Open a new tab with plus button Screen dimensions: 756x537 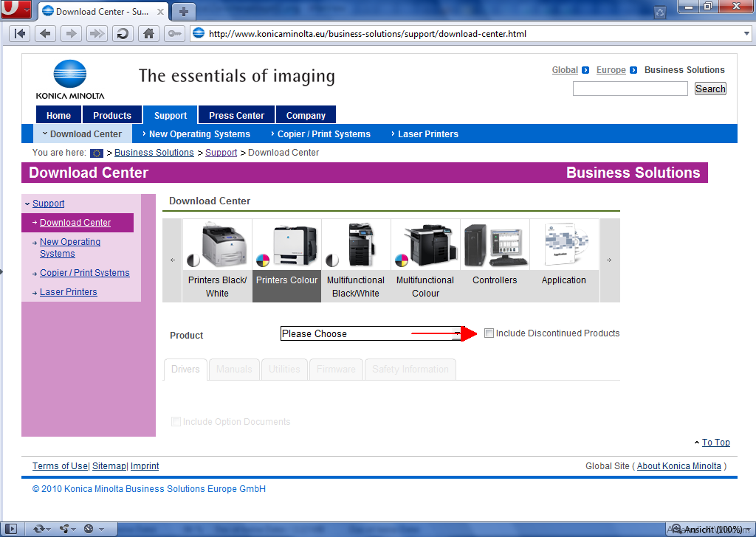(183, 12)
